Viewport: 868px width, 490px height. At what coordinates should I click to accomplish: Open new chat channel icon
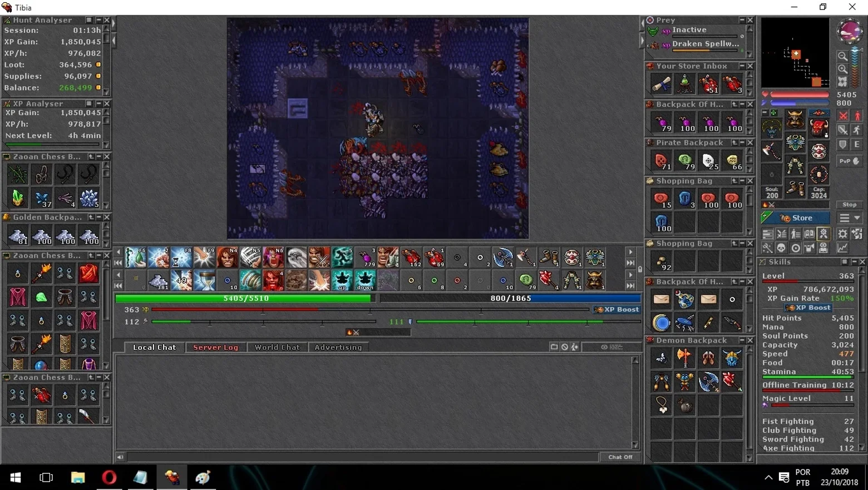[554, 347]
